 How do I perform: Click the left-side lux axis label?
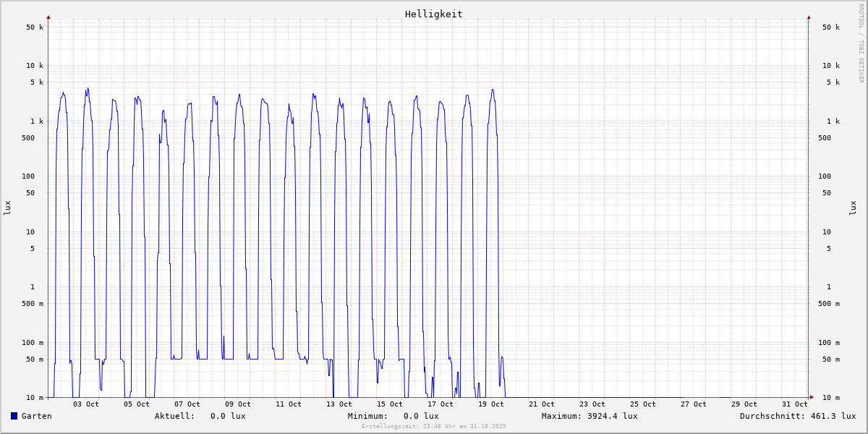coord(7,208)
